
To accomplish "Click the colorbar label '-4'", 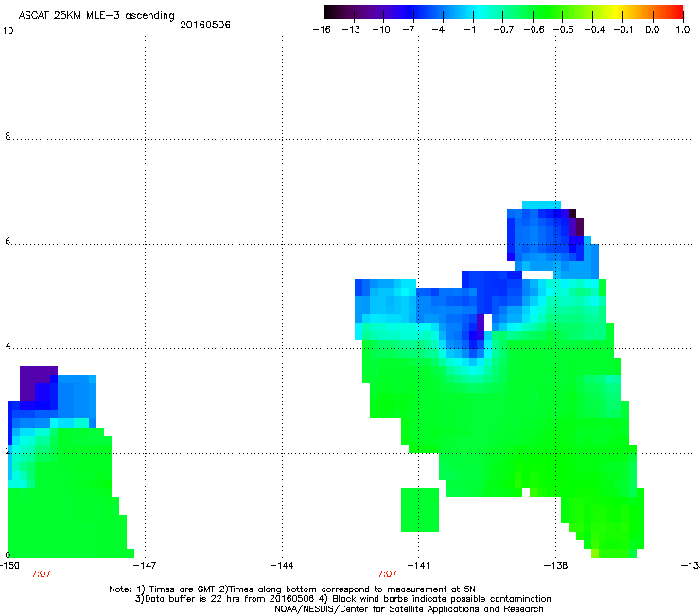I will 438,30.
